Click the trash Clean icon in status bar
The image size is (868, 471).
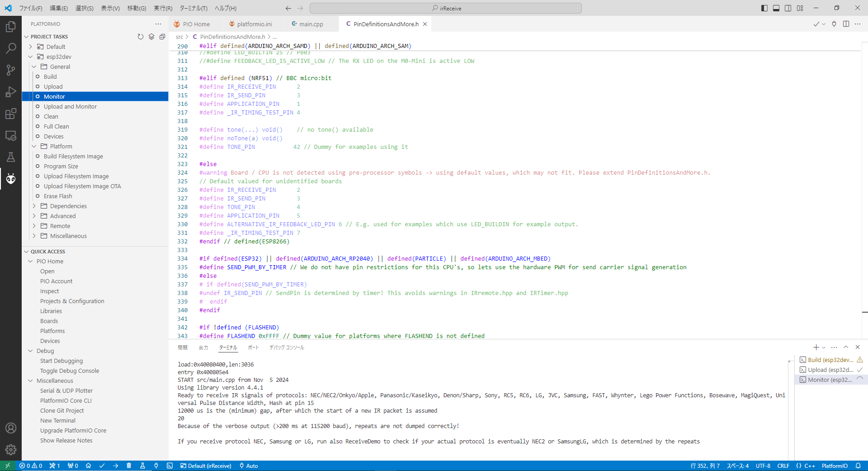[129, 466]
